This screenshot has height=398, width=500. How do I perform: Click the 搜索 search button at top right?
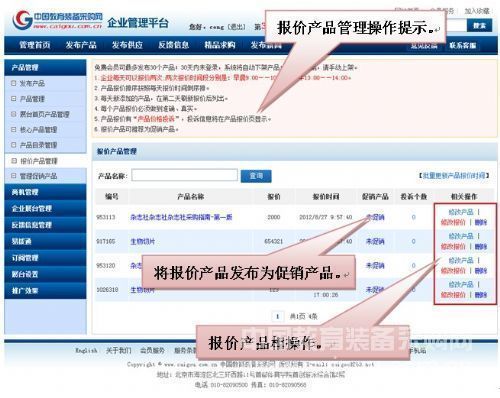click(479, 26)
